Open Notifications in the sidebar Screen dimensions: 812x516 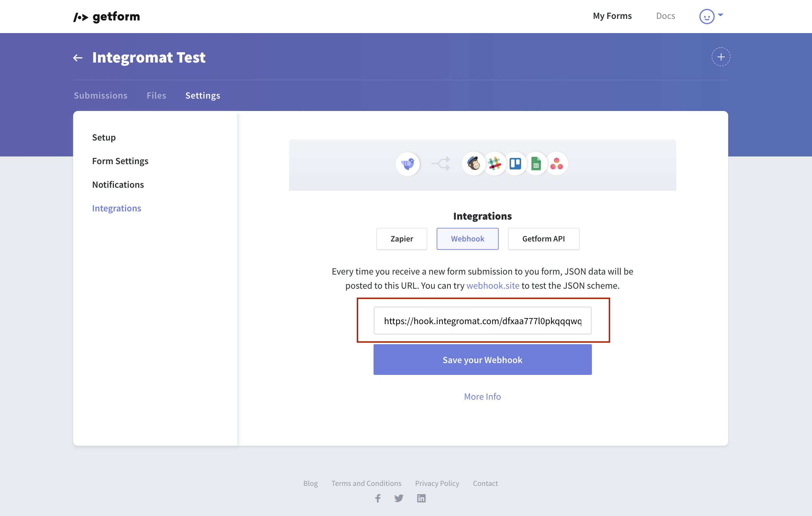118,184
